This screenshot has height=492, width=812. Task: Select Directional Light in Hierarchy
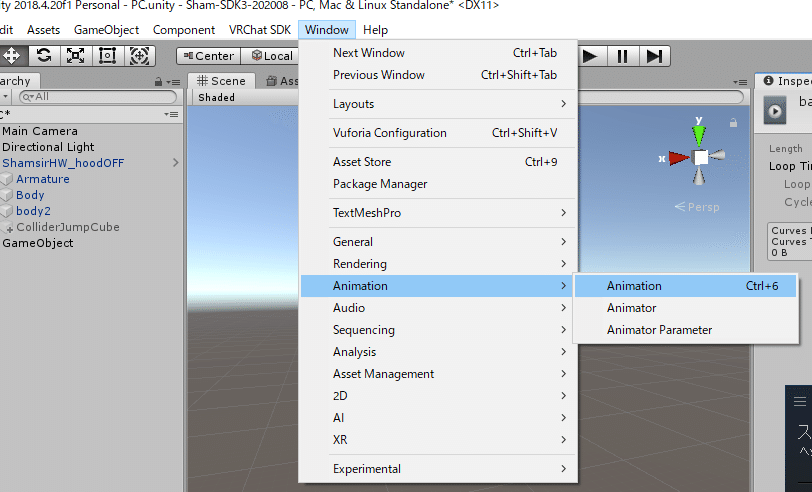click(x=48, y=147)
